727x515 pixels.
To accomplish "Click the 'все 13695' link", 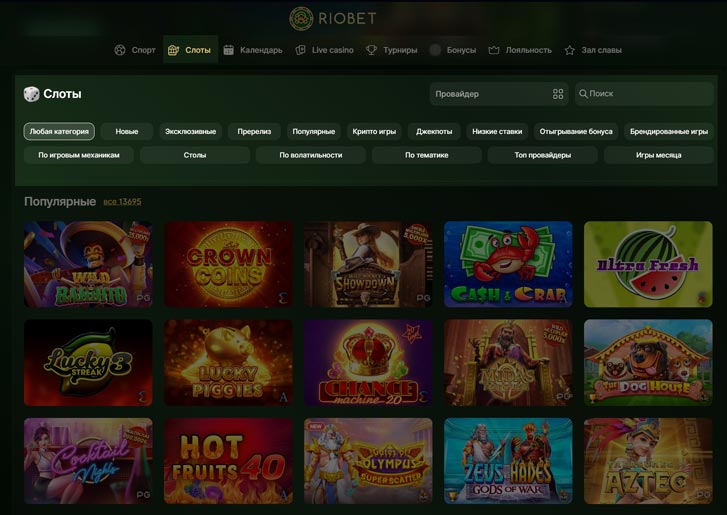I will [122, 202].
